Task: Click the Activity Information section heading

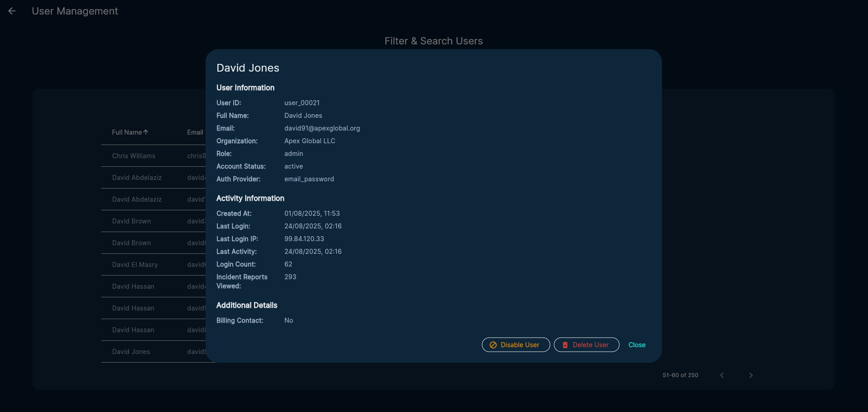Action: pyautogui.click(x=250, y=199)
